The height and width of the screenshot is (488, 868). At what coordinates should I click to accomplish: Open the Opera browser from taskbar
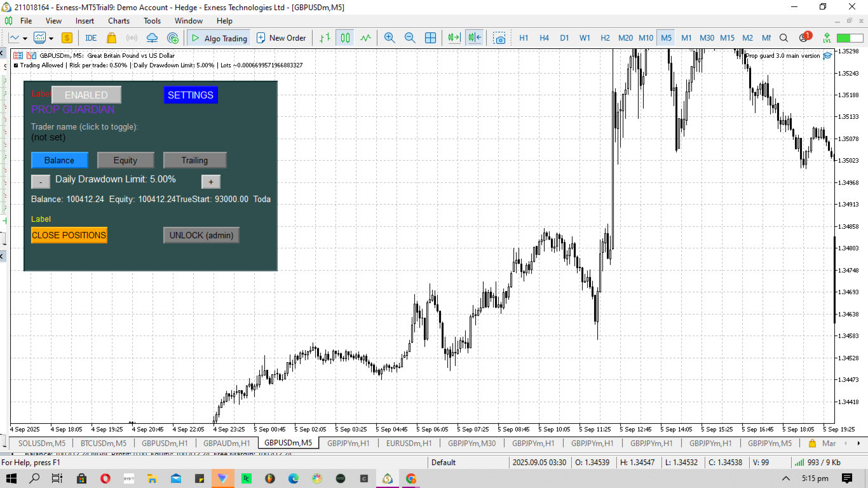[105, 478]
